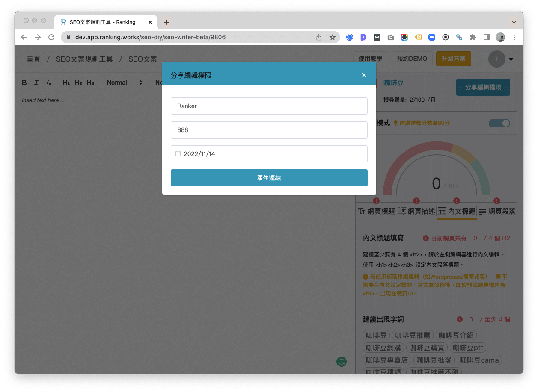Toggle the 模式 switch

point(499,123)
